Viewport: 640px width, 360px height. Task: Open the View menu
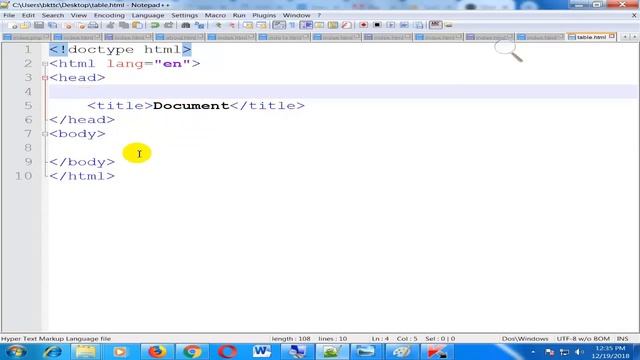(x=79, y=15)
